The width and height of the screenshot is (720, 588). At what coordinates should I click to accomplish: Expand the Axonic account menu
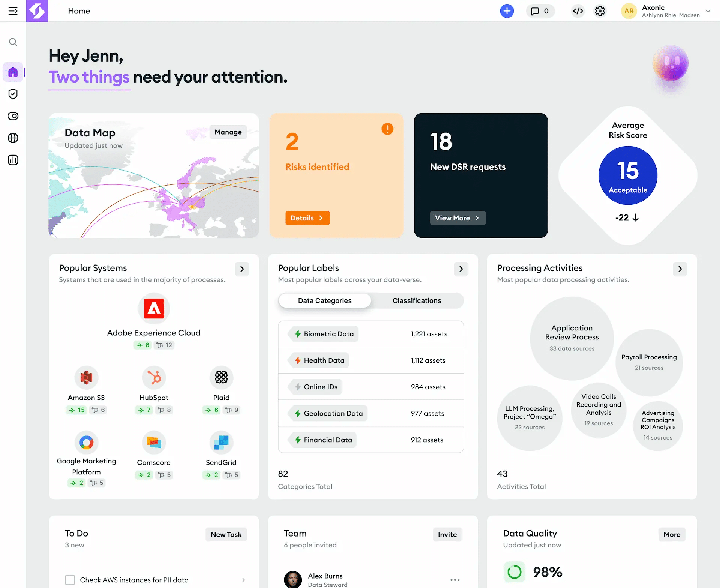click(x=708, y=11)
